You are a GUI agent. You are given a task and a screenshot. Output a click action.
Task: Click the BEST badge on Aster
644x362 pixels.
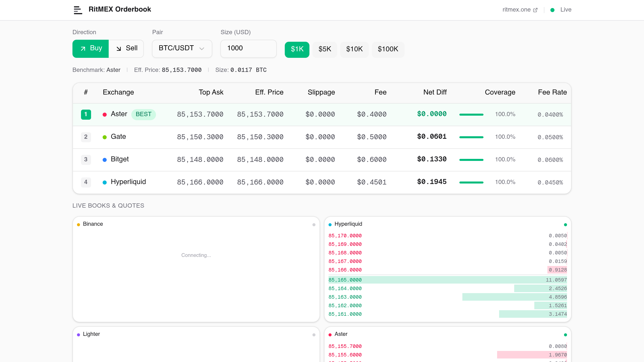144,114
